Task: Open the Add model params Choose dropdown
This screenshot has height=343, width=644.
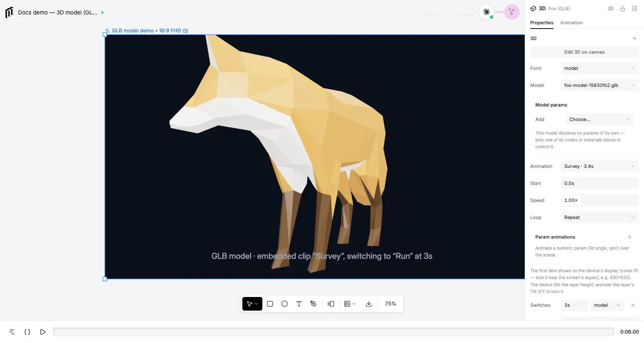Action: click(x=600, y=119)
